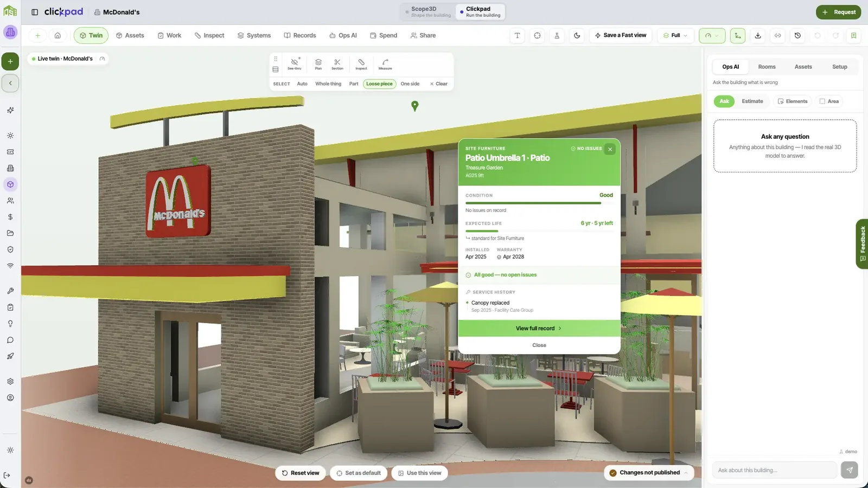Open the flask experiments icon
This screenshot has width=868, height=488.
[557, 35]
